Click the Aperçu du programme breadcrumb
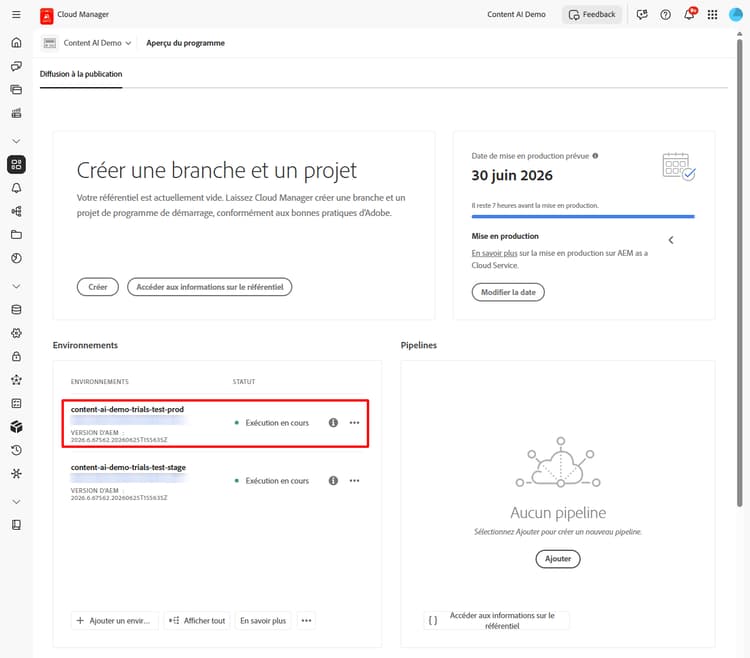 186,43
